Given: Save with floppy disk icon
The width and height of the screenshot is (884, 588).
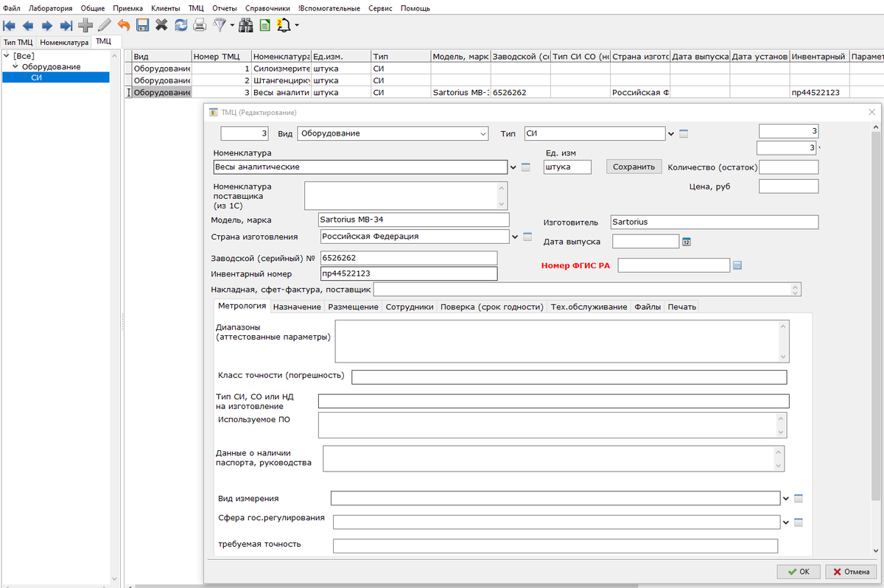Looking at the screenshot, I should (143, 26).
